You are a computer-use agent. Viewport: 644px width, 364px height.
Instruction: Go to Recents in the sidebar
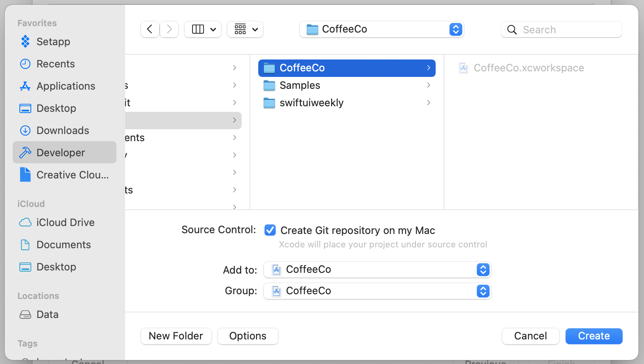pyautogui.click(x=55, y=64)
